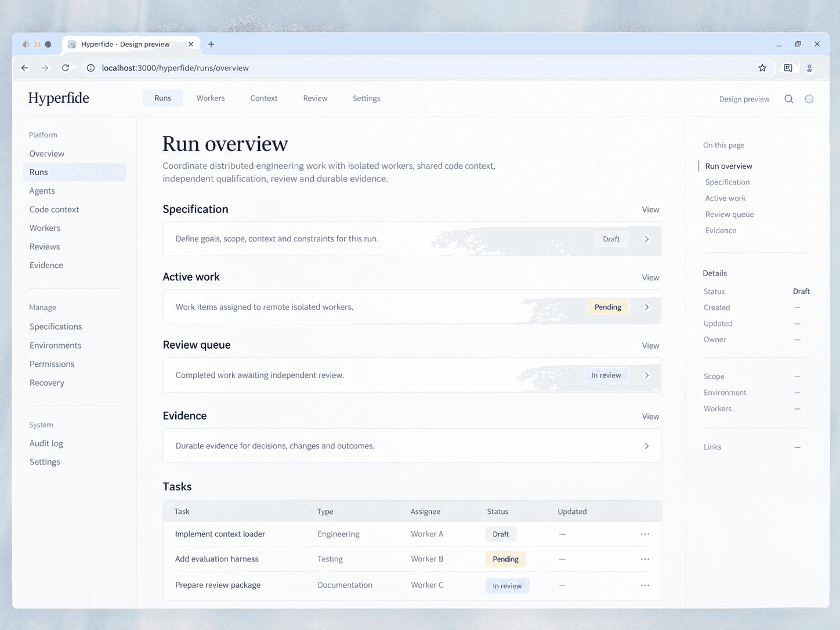View site information icon in address bar
Screen dimensions: 840x630
[90, 68]
